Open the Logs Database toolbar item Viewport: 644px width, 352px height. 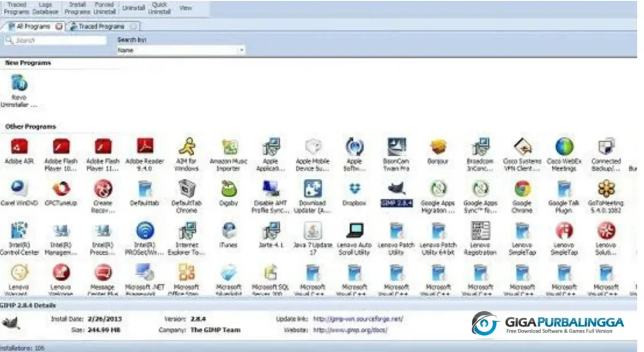point(45,8)
